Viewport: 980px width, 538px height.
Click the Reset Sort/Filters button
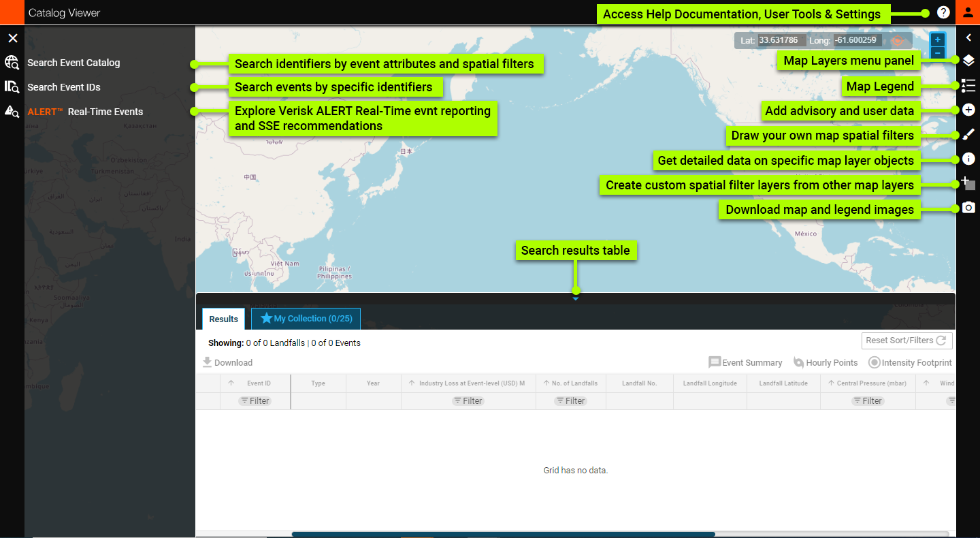[906, 341]
